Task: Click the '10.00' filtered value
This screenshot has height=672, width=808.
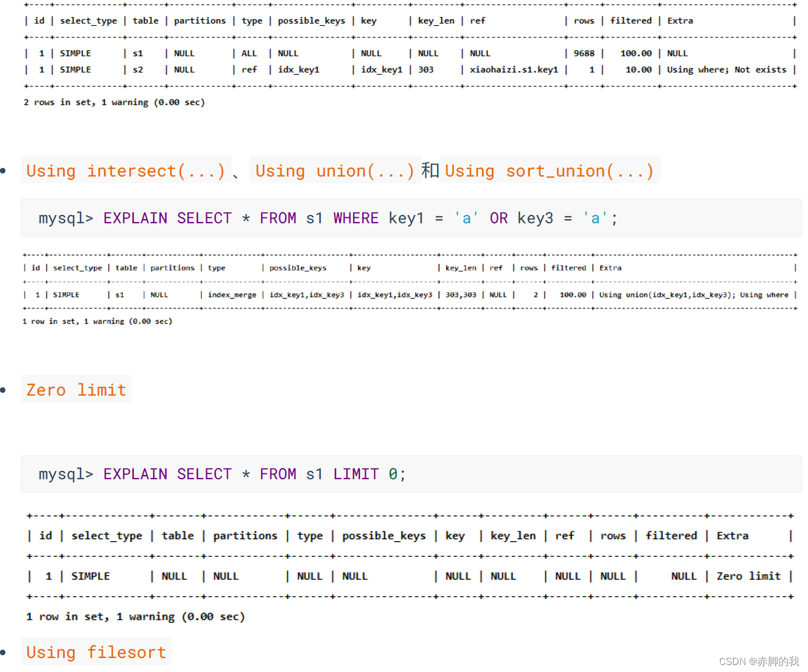Action: point(638,70)
